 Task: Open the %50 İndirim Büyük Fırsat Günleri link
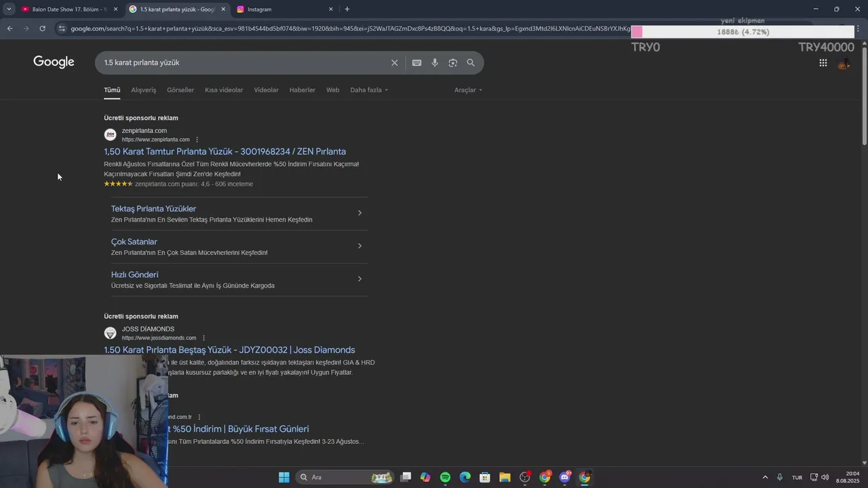[239, 429]
